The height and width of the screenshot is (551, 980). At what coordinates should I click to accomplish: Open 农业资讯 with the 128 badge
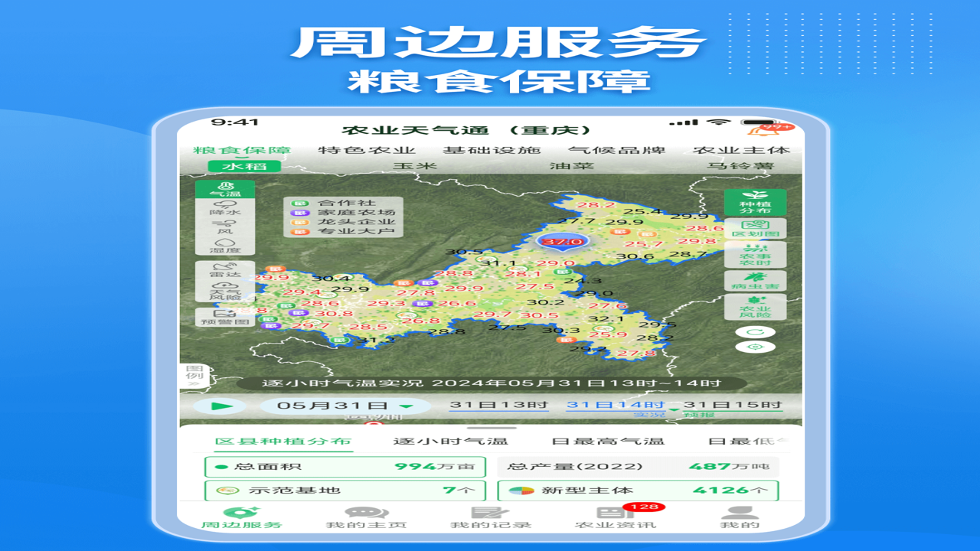point(616,517)
